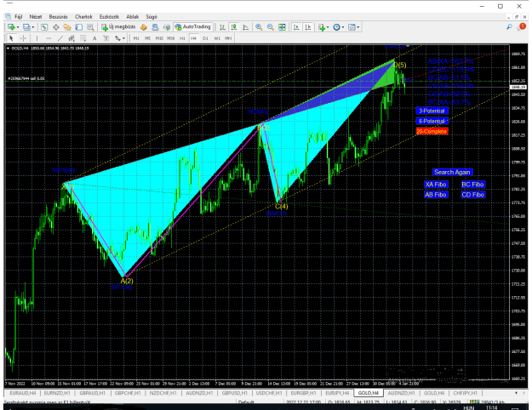Click the signals globe icon

tap(167, 27)
